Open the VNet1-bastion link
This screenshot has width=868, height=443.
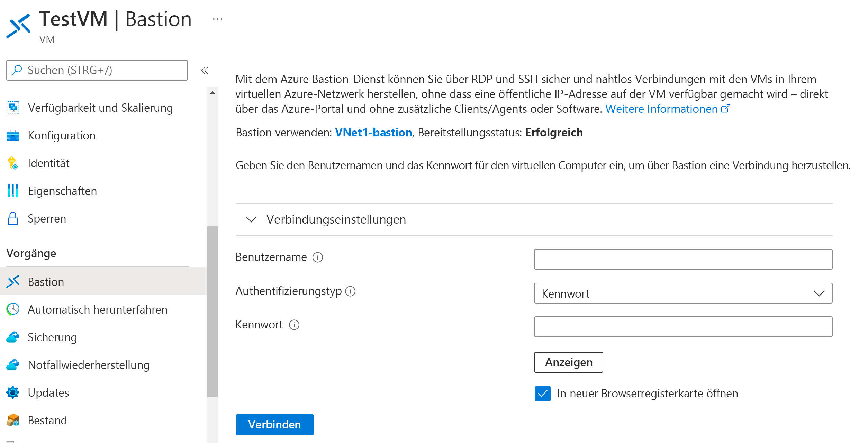(373, 133)
